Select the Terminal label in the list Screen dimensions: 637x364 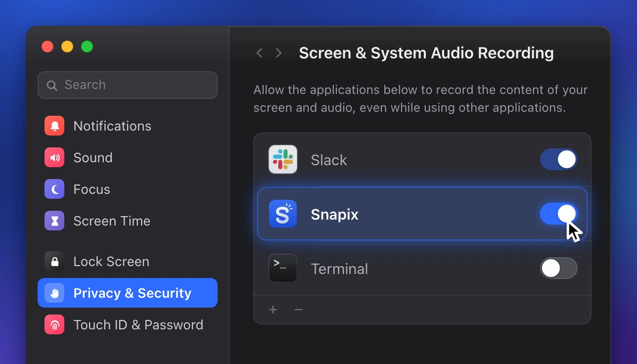tap(339, 269)
